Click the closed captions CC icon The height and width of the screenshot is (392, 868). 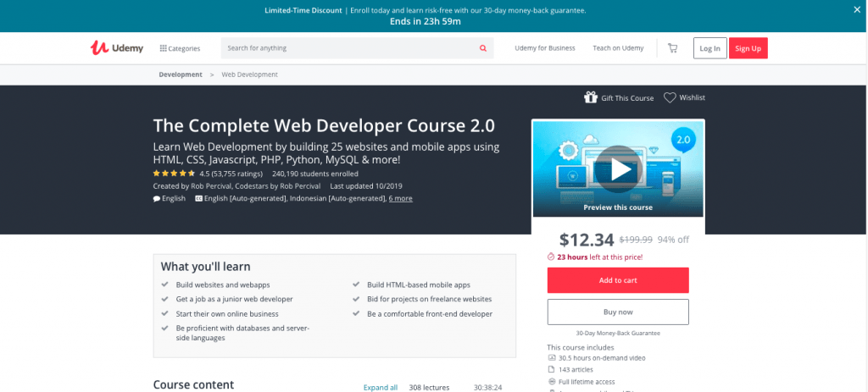(198, 198)
